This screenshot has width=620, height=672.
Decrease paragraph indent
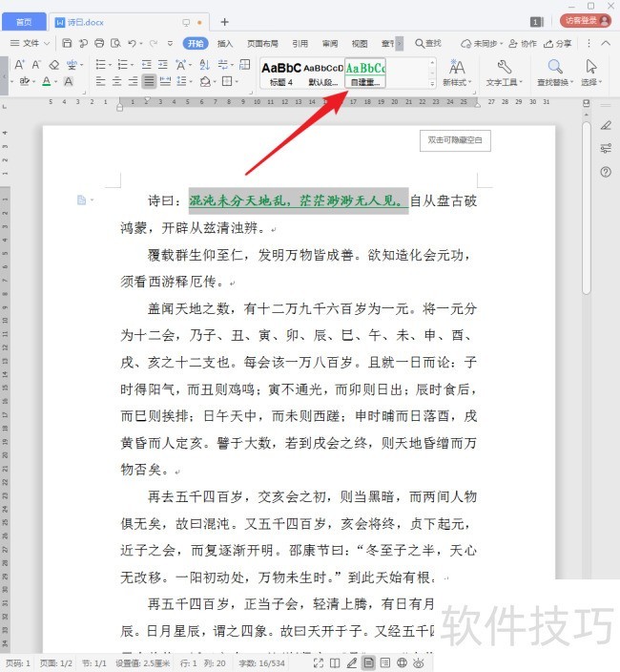click(x=147, y=65)
